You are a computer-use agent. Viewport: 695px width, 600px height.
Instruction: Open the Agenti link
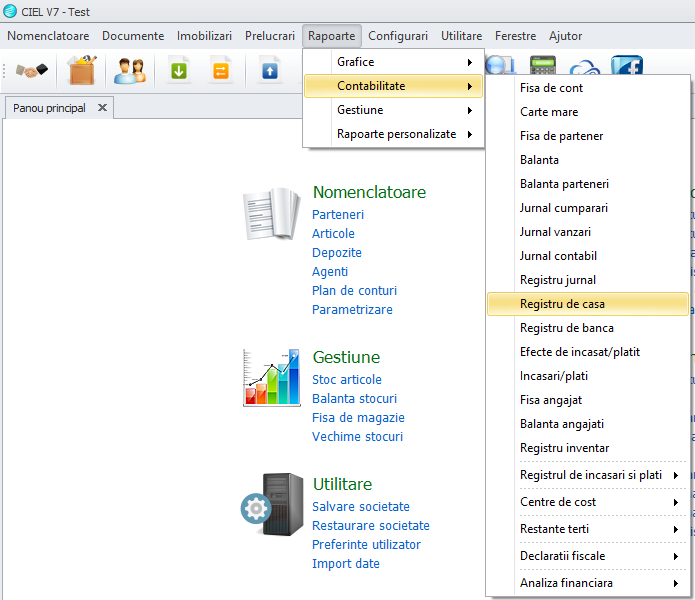click(x=330, y=272)
